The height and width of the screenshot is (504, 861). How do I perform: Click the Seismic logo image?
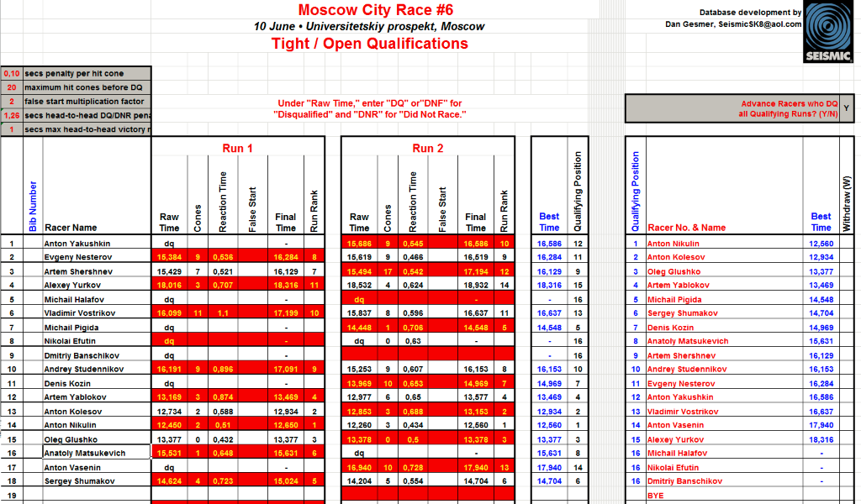click(828, 31)
